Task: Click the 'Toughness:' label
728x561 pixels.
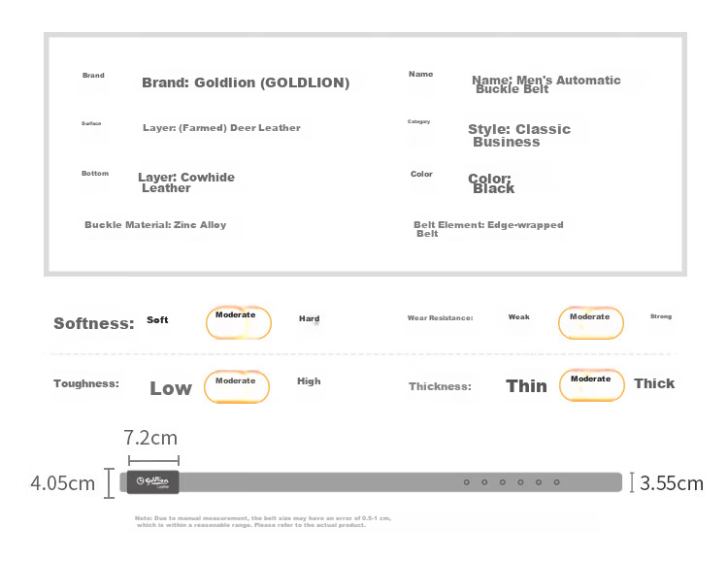Action: click(x=86, y=383)
